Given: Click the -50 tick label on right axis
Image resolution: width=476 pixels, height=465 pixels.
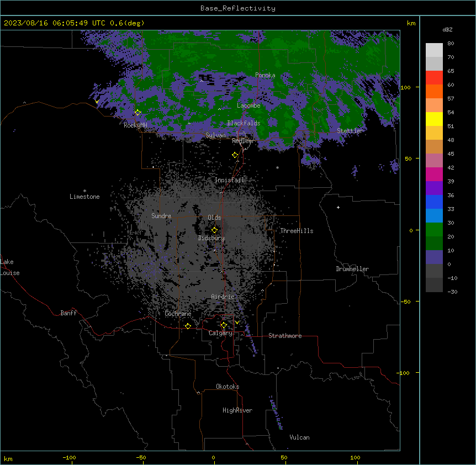Looking at the screenshot, I should pyautogui.click(x=405, y=302).
